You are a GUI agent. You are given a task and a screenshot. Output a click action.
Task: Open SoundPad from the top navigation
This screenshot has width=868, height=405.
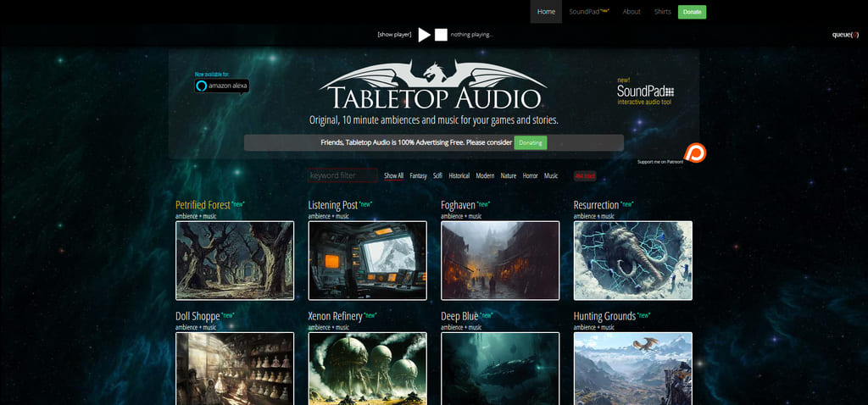coord(589,12)
